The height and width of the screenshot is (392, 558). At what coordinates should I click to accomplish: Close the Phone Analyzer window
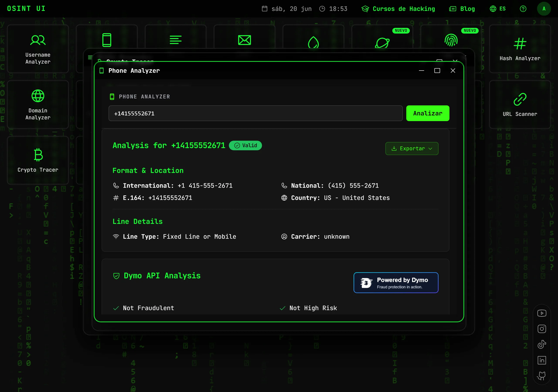click(453, 71)
